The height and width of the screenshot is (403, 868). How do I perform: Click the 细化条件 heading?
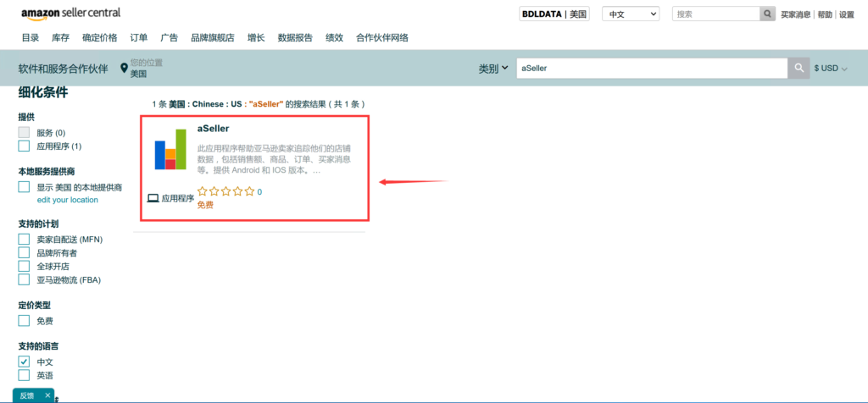(x=43, y=92)
